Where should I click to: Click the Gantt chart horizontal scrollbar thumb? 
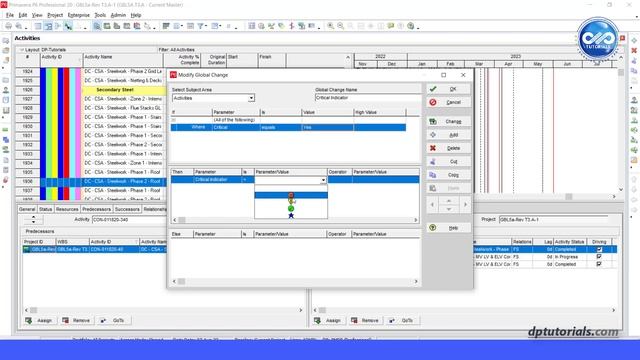569,197
